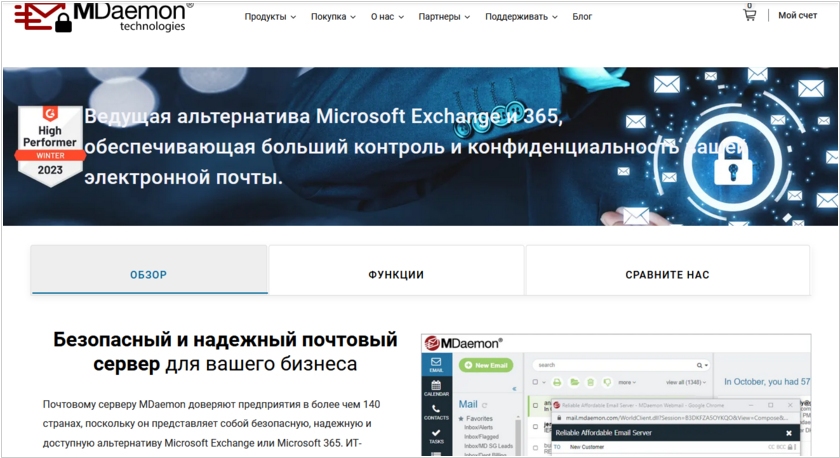Click the compose popup URL address bar

click(x=676, y=418)
